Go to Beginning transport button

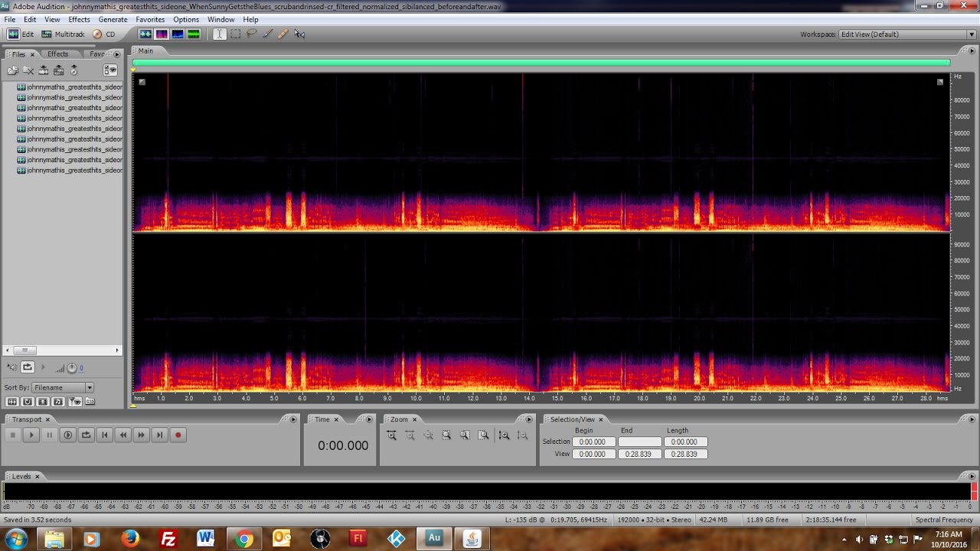tap(104, 435)
